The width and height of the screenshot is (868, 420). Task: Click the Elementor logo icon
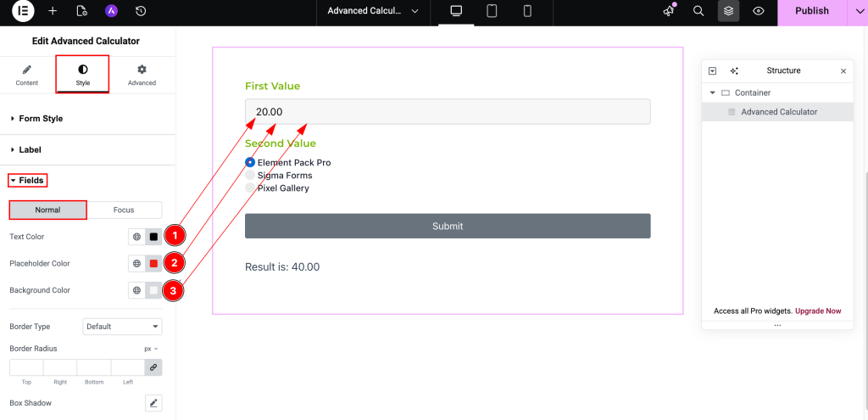[24, 11]
